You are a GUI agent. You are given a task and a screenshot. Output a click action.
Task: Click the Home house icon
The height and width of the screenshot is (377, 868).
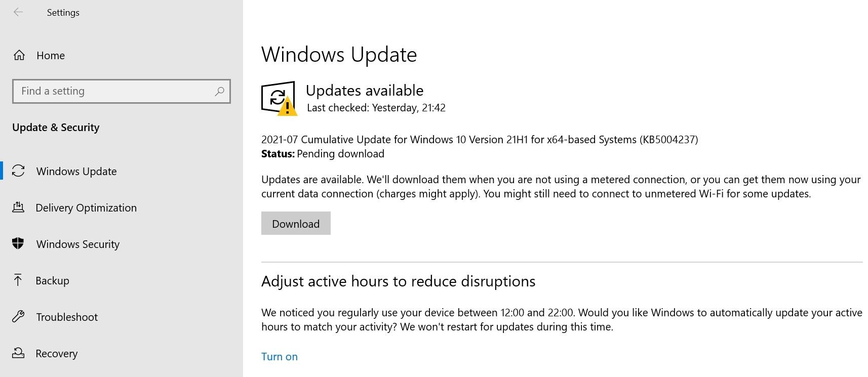[19, 55]
